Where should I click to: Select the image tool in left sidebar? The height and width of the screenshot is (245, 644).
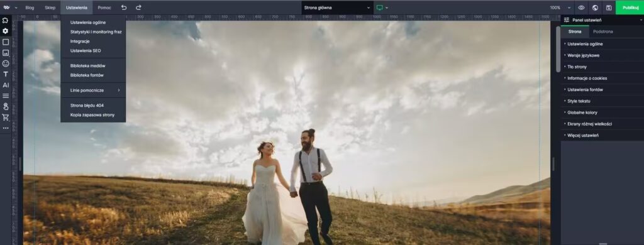point(5,53)
